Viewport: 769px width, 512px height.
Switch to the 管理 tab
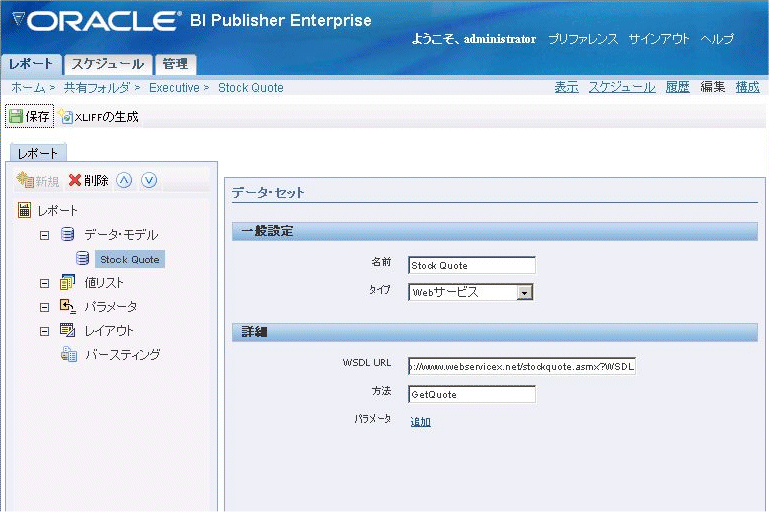click(x=175, y=64)
